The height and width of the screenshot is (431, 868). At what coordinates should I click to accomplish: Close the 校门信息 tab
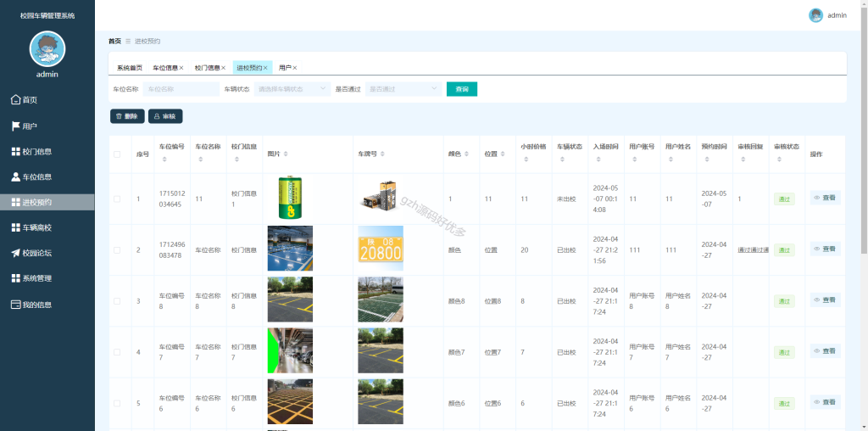point(223,68)
